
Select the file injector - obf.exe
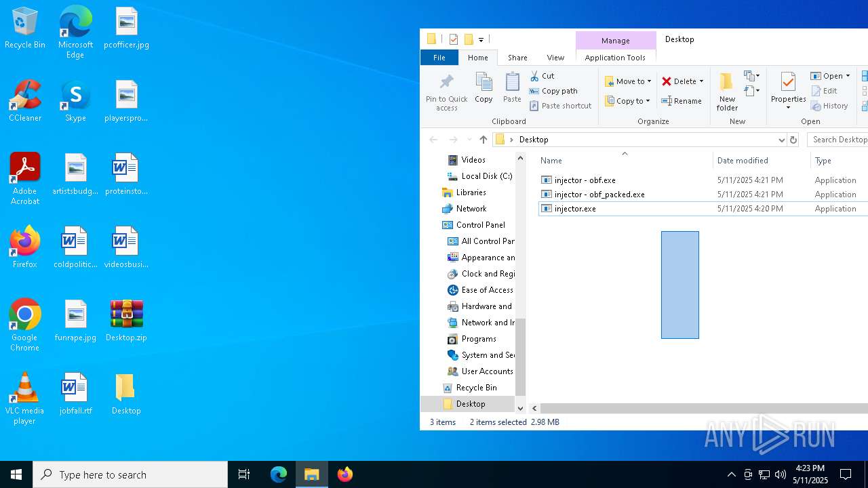pyautogui.click(x=585, y=180)
